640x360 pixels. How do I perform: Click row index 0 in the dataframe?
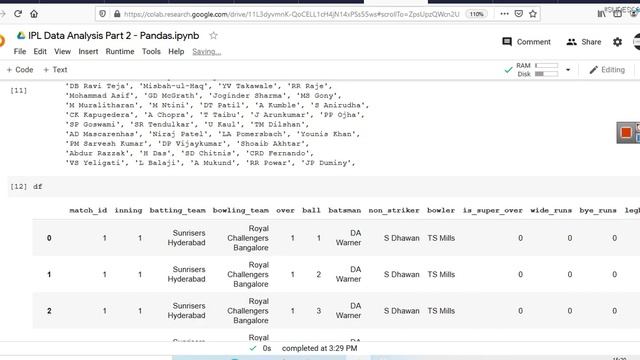point(49,238)
